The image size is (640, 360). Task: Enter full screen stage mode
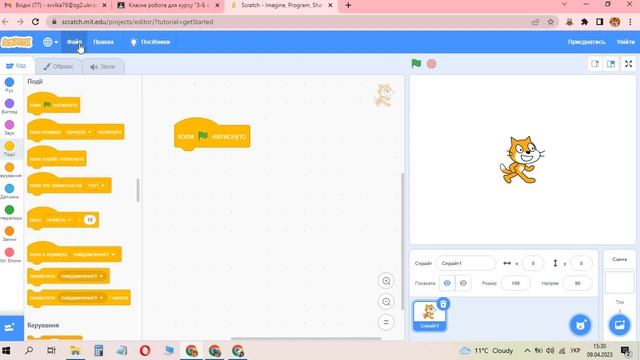tap(629, 64)
